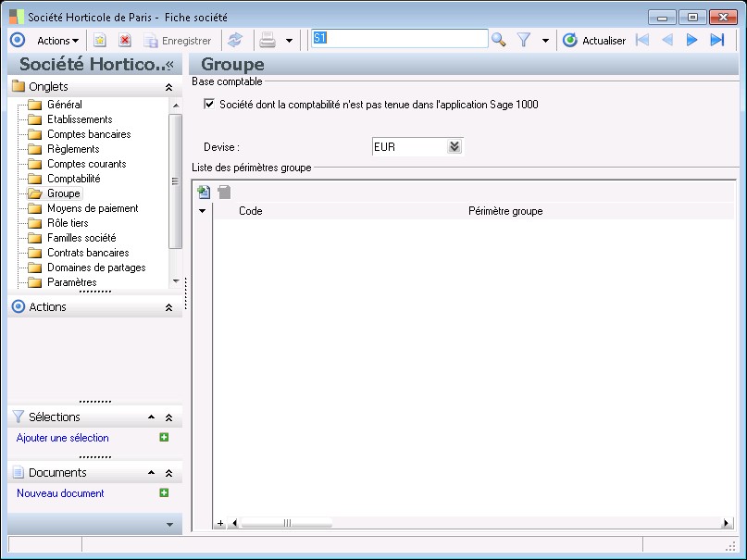Click the printer icon in toolbar
The image size is (747, 560).
click(x=268, y=40)
